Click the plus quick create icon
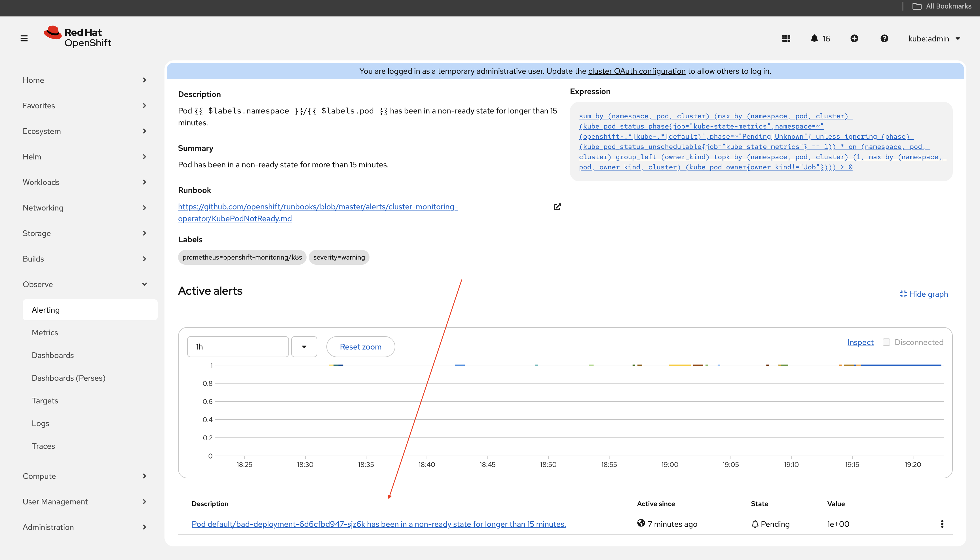Image resolution: width=980 pixels, height=560 pixels. coord(854,39)
